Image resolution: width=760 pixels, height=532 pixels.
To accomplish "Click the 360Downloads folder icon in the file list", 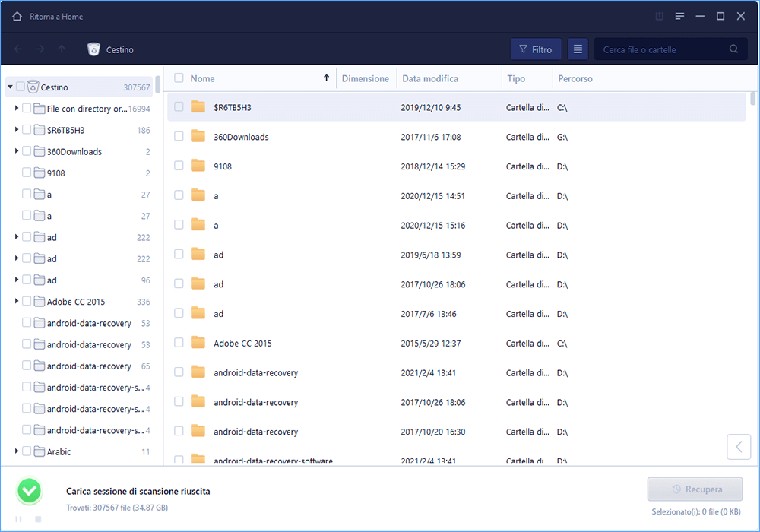I will (x=198, y=136).
